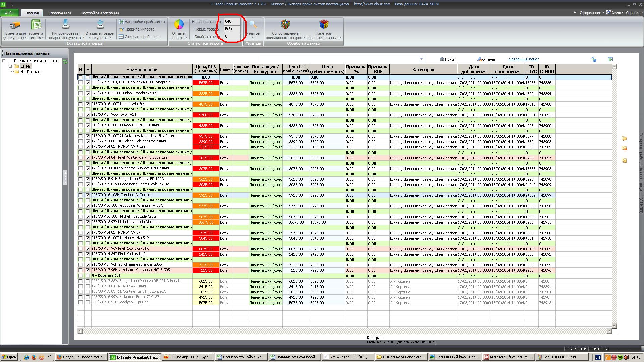
Task: Click the yellow 6025.00 price cell
Action: (x=206, y=281)
